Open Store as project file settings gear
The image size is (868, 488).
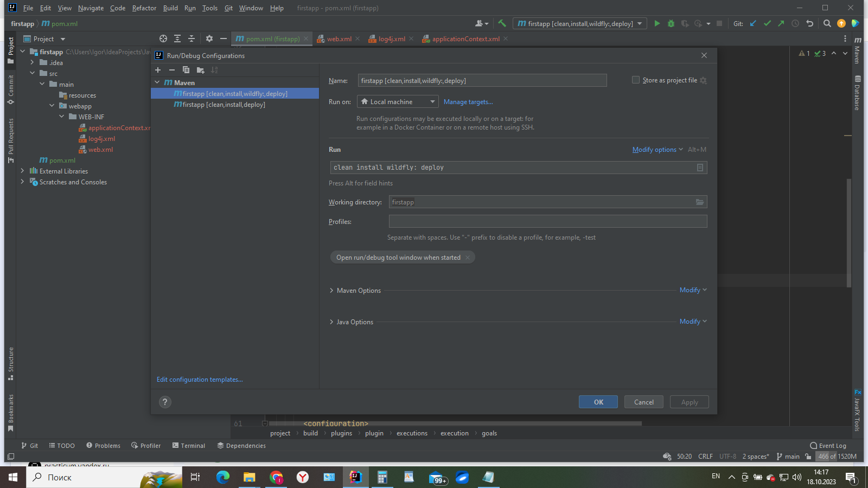(x=703, y=80)
